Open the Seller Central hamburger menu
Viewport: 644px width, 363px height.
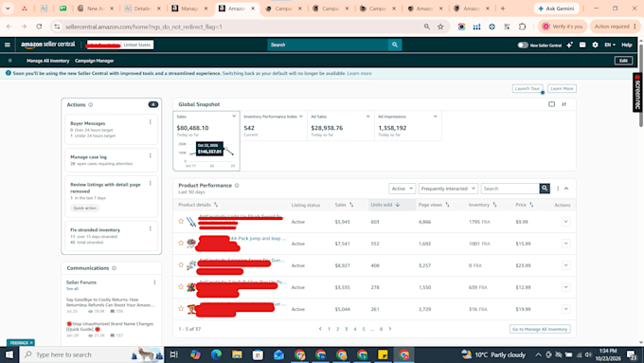(8, 45)
